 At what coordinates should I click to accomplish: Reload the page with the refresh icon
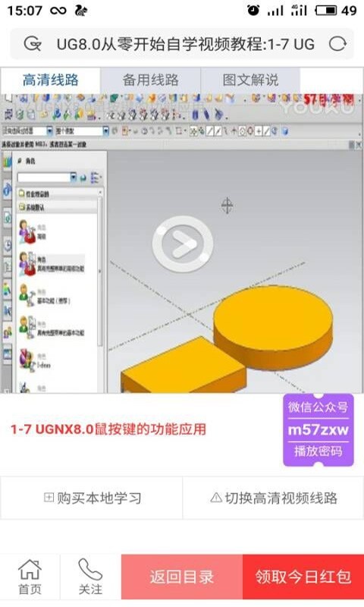coord(337,44)
